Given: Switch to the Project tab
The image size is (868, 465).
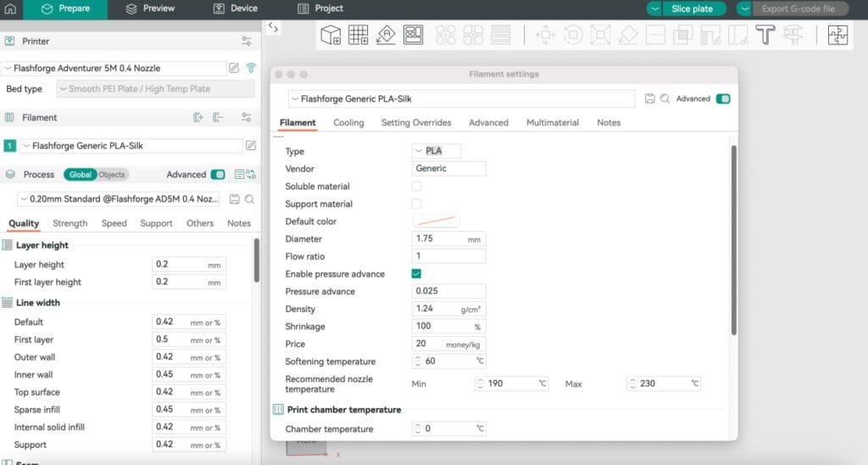Looking at the screenshot, I should tap(320, 8).
